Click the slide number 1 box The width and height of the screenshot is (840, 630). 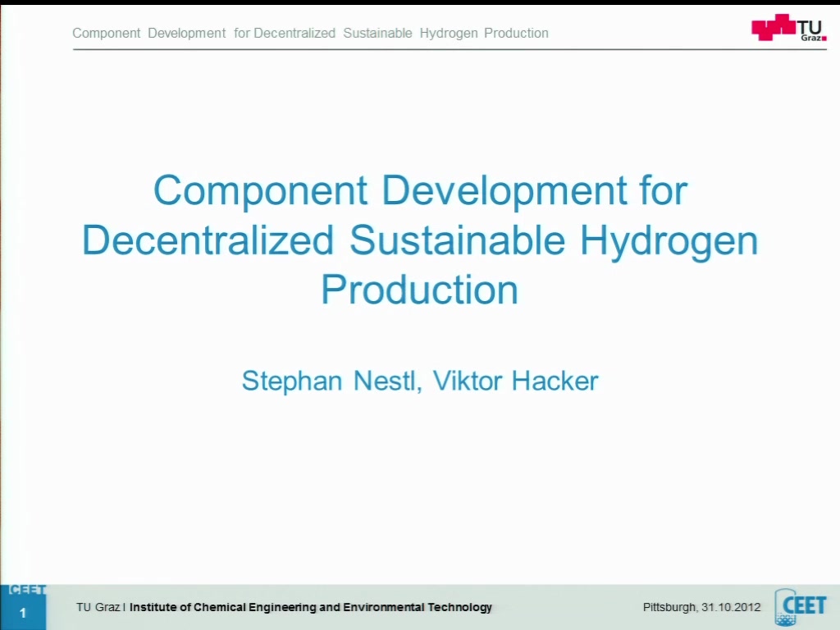coord(23,613)
